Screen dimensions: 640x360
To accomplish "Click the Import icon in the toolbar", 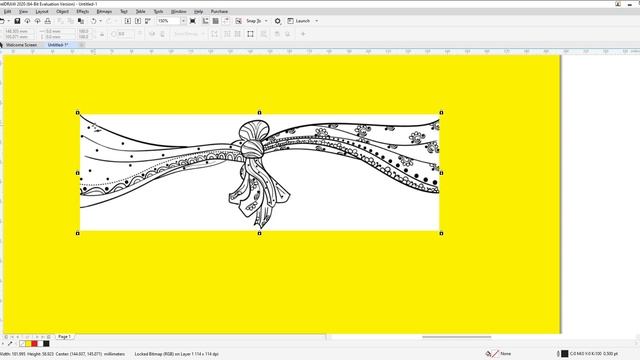I will coord(128,21).
